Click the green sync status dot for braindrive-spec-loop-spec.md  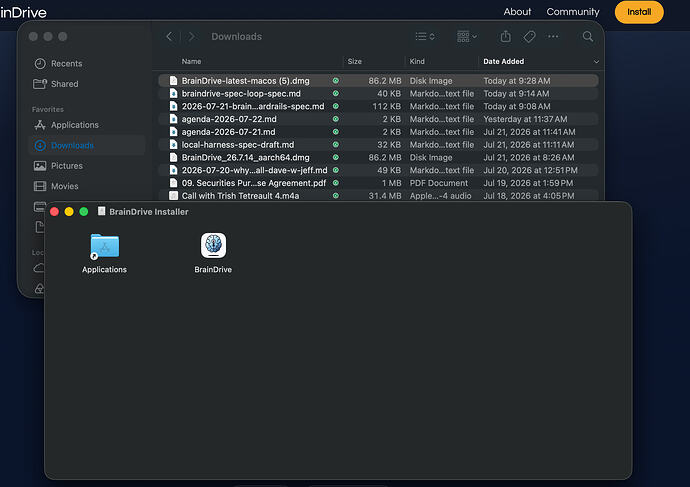pos(336,94)
